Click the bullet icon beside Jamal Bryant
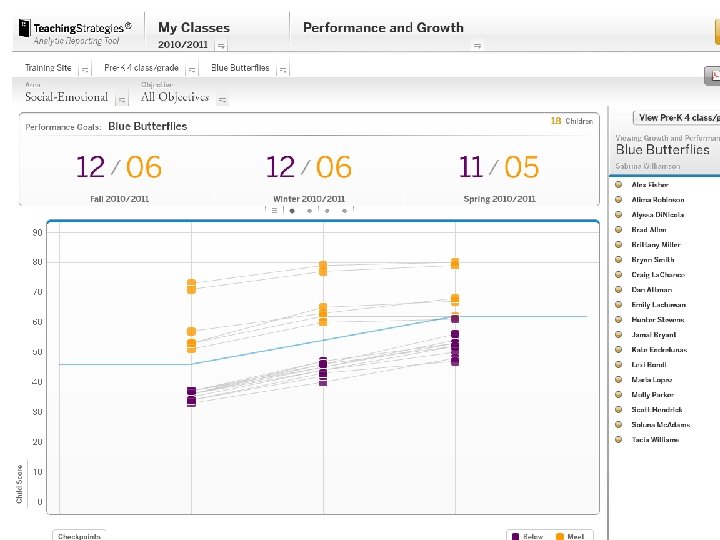The width and height of the screenshot is (720, 540). point(619,335)
